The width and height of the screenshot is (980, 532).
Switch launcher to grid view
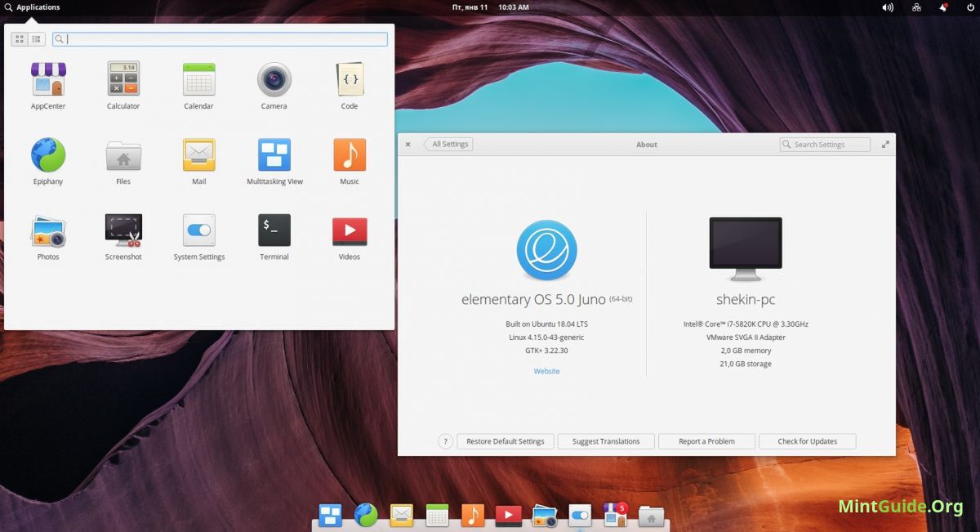(x=20, y=39)
